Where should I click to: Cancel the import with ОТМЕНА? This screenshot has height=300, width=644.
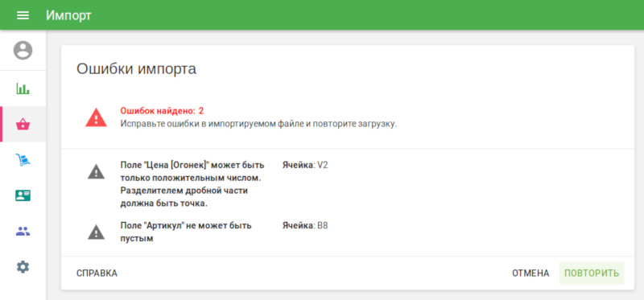click(530, 273)
